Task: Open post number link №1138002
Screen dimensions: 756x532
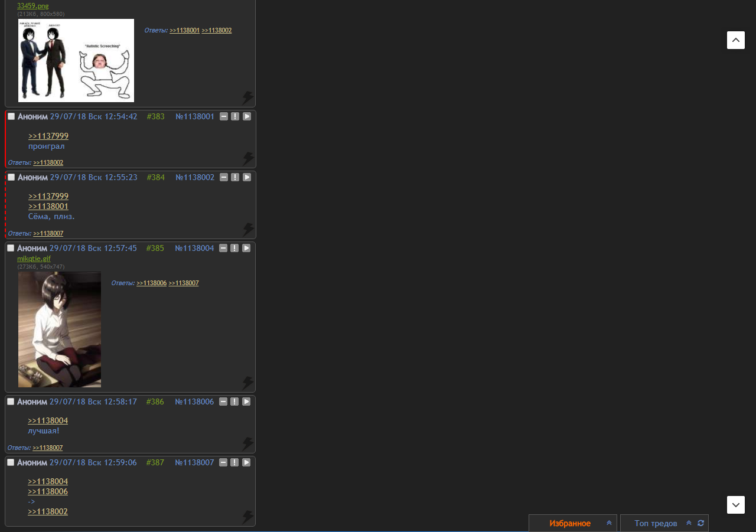Action: click(195, 178)
